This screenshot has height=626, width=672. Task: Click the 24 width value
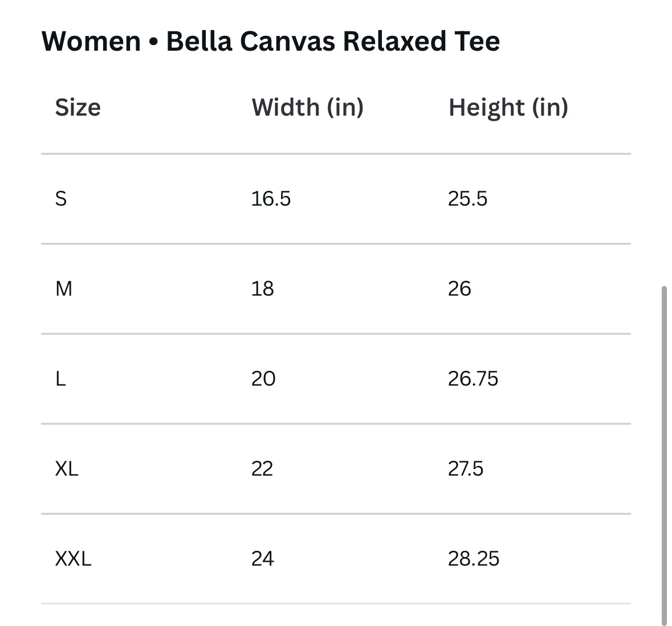coord(262,559)
